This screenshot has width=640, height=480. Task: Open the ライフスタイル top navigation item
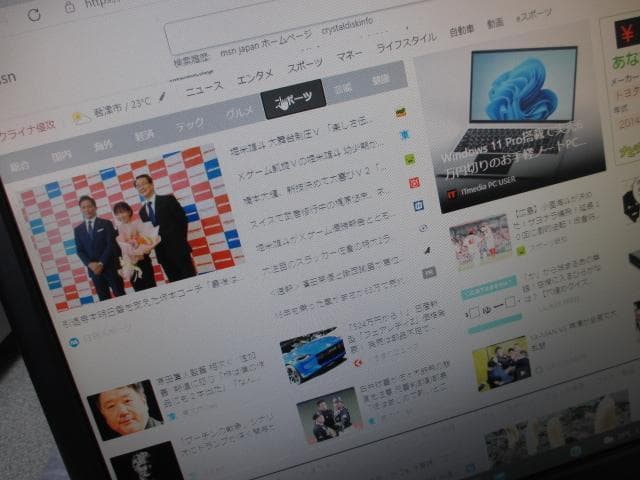(x=406, y=42)
